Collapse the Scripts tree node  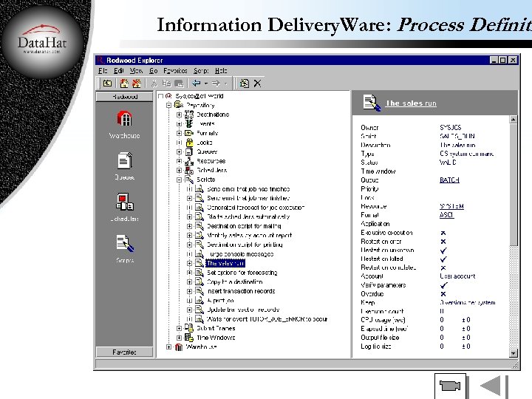pyautogui.click(x=179, y=180)
